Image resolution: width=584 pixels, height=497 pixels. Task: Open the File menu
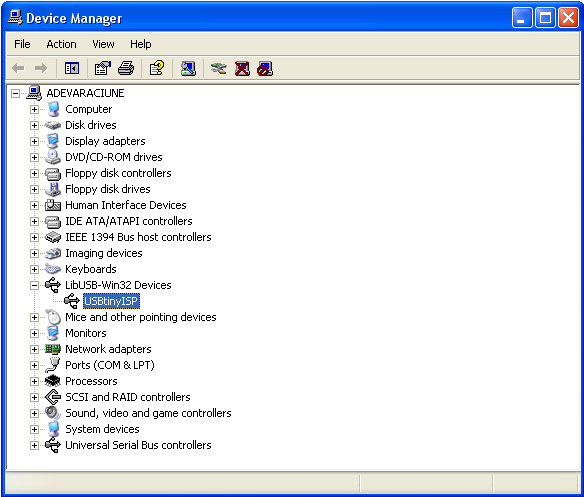(22, 44)
